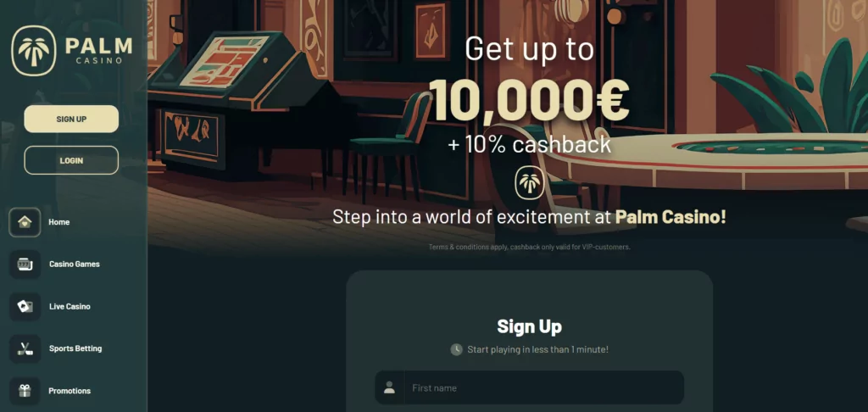Click the LOGIN button
The image size is (868, 412).
pyautogui.click(x=71, y=160)
